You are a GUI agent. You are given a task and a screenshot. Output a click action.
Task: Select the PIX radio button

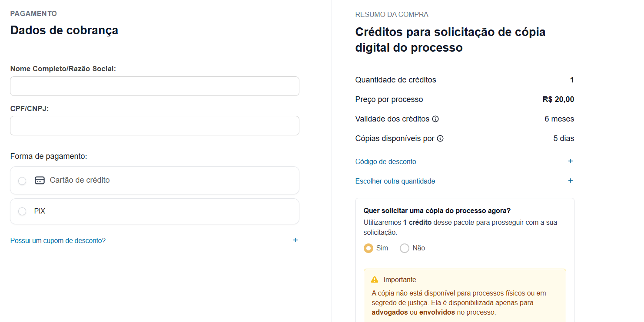click(x=22, y=211)
